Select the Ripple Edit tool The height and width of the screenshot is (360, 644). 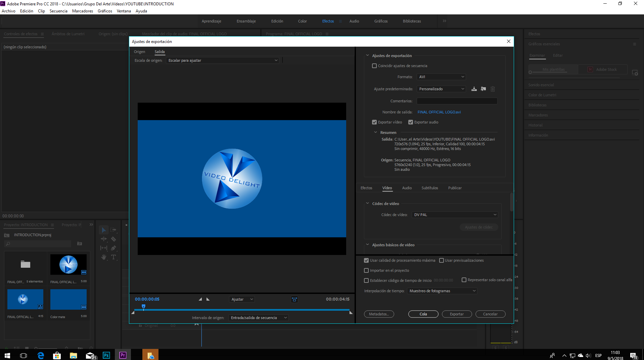(x=104, y=239)
